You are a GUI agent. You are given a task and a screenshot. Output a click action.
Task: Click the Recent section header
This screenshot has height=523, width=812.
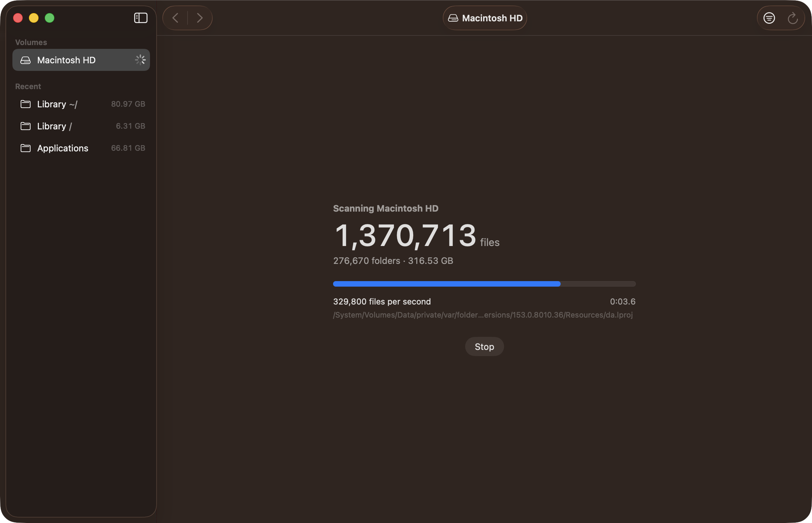[x=28, y=86]
